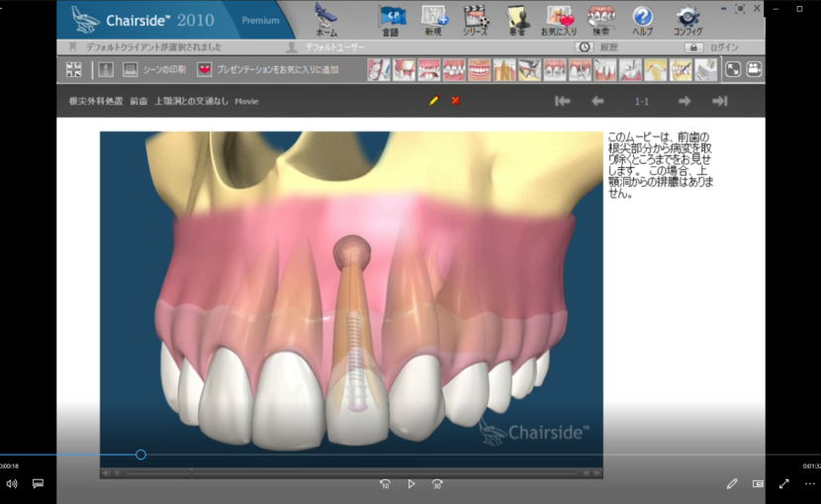
Task: Select the 根尖外科処置 breadcrumb
Action: [x=96, y=101]
